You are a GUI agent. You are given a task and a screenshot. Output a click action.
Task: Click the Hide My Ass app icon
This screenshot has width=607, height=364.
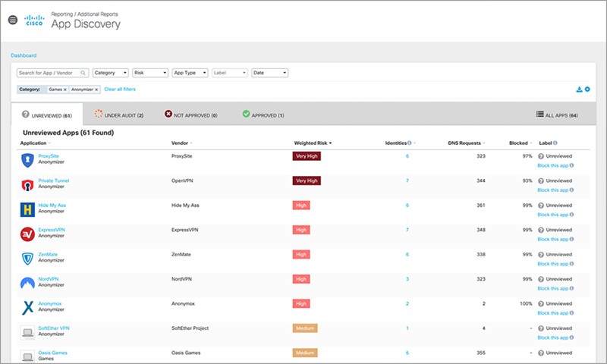(27, 209)
